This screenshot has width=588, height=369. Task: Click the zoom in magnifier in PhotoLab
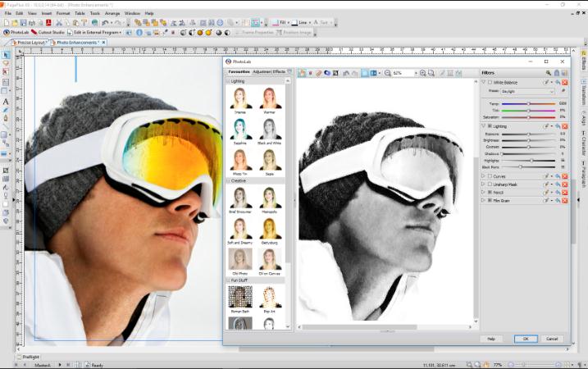pos(423,73)
